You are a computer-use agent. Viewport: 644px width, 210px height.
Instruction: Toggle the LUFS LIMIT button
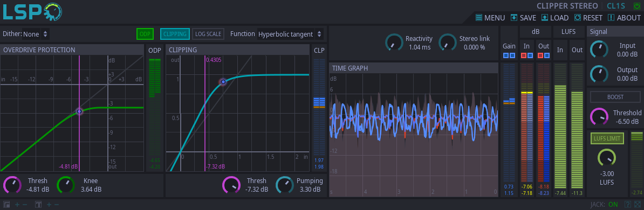pyautogui.click(x=607, y=138)
